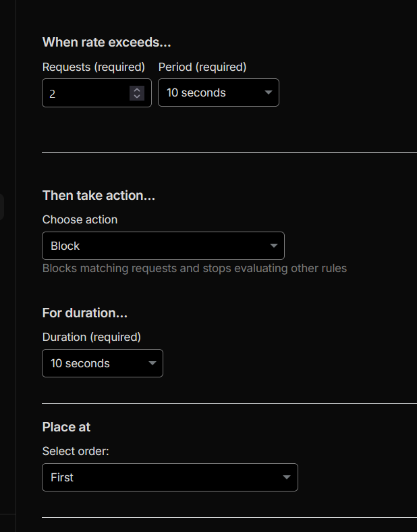This screenshot has width=417, height=532.
Task: Click the Block action description text
Action: 194,268
